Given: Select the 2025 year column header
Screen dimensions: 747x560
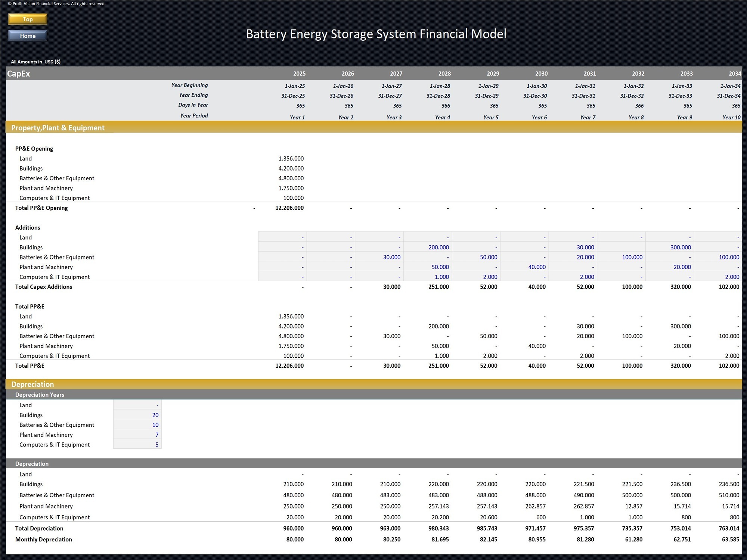Looking at the screenshot, I should [299, 74].
